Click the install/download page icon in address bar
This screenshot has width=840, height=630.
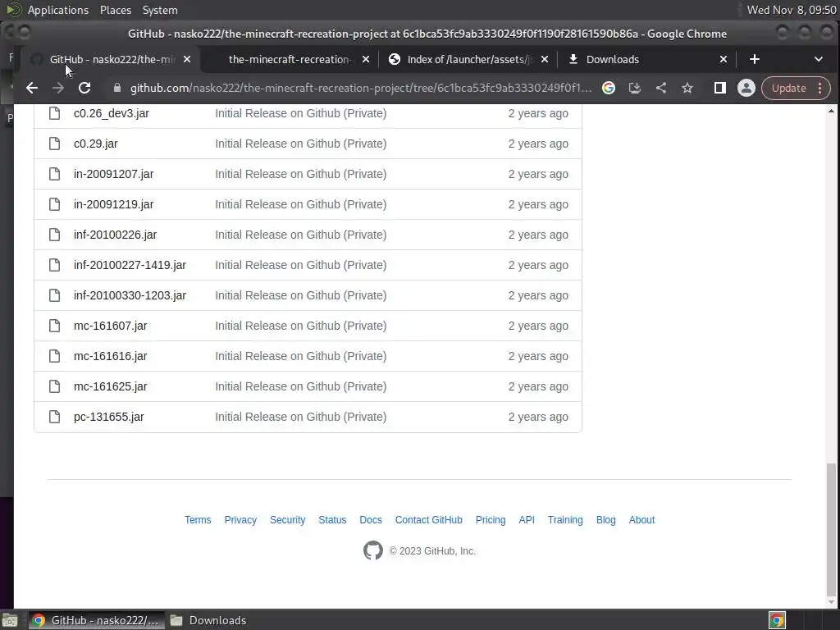[x=634, y=88]
